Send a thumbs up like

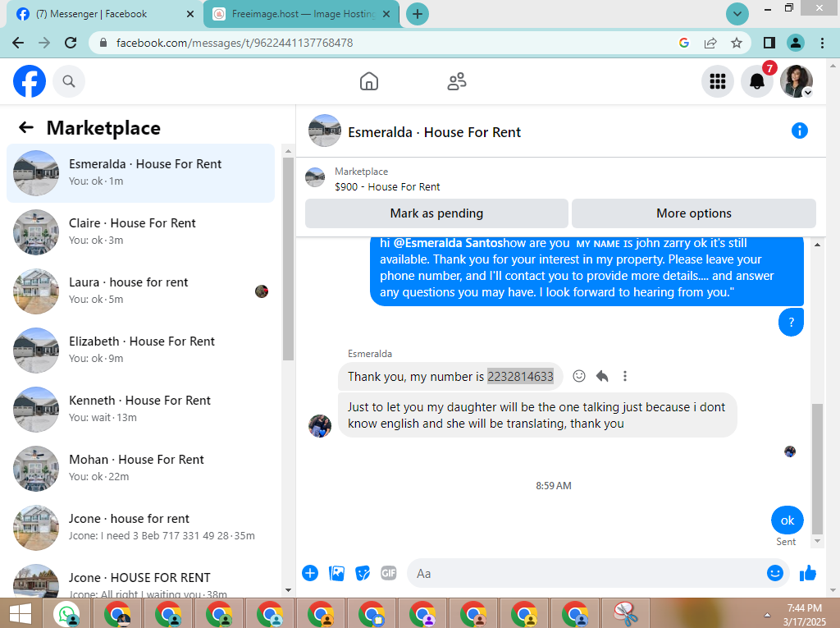click(808, 573)
